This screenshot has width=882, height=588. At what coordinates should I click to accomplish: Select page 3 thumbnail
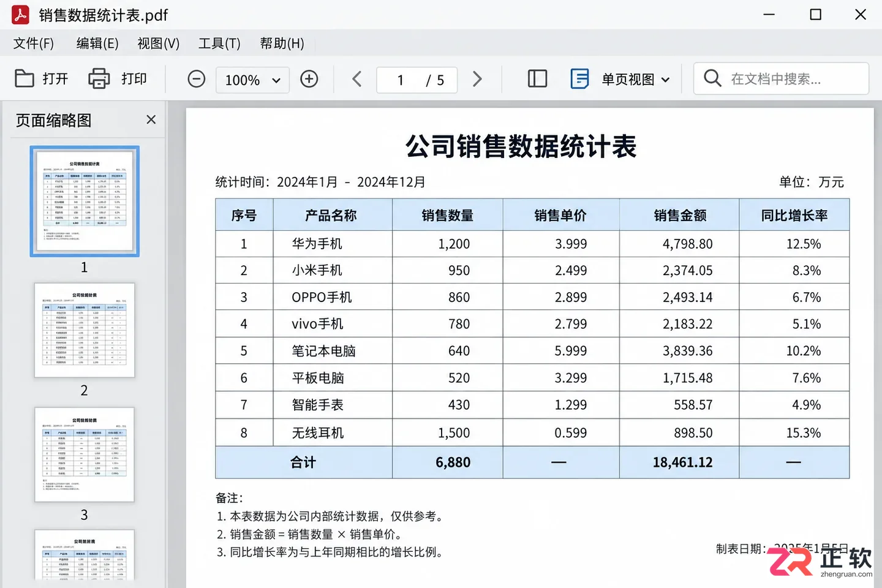pyautogui.click(x=85, y=454)
